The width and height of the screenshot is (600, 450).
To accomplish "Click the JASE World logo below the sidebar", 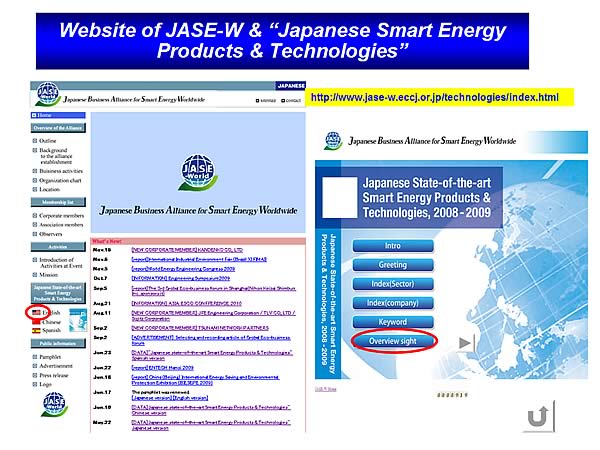I will (54, 404).
